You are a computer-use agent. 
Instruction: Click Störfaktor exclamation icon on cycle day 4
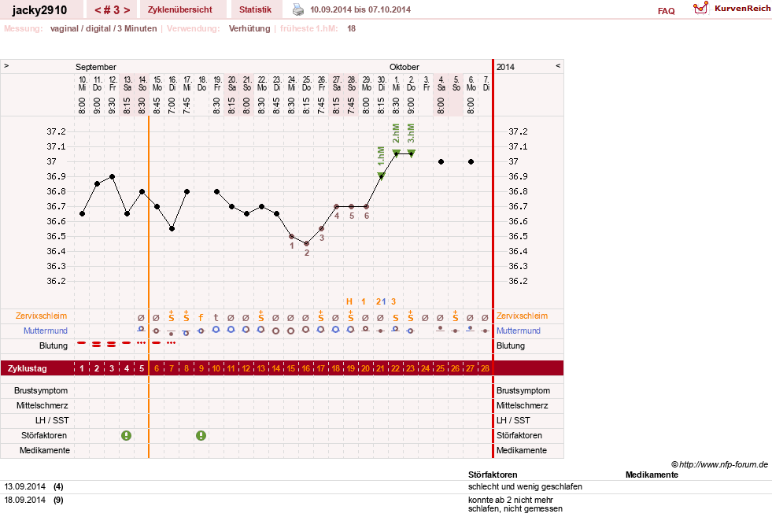click(127, 435)
